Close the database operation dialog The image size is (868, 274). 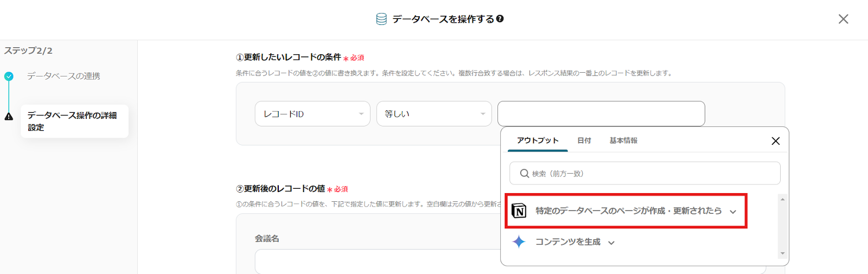(843, 19)
